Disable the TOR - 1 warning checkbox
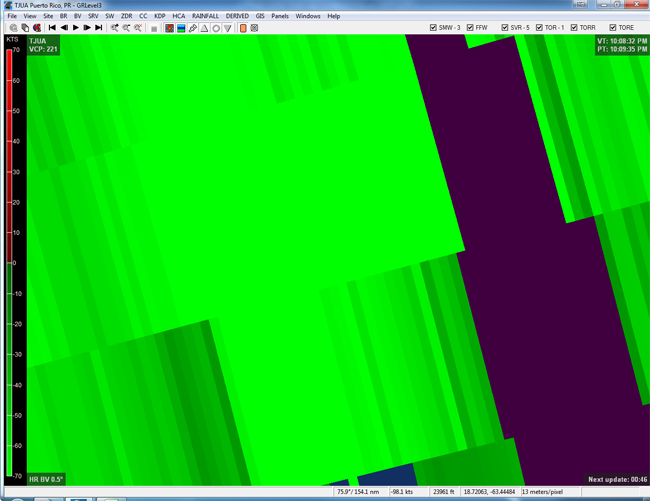The image size is (650, 501). point(539,28)
